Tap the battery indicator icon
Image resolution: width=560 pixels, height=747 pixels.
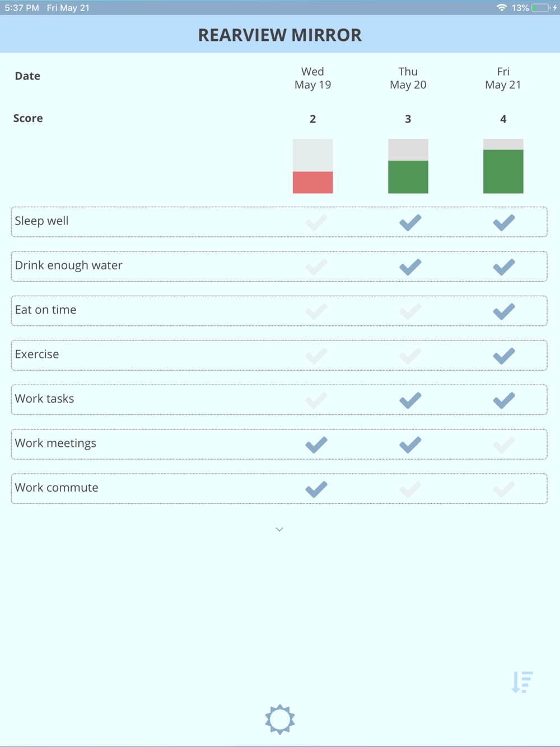(540, 8)
